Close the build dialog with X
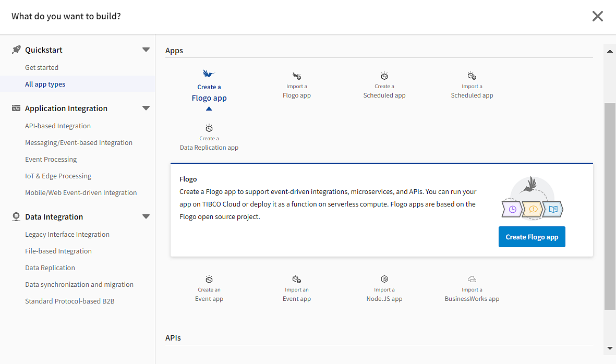Image resolution: width=616 pixels, height=364 pixels. pos(598,16)
